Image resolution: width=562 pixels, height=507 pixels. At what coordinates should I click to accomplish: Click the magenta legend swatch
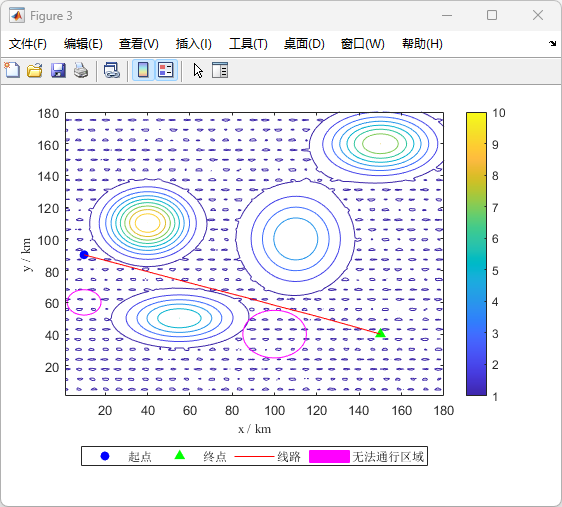click(329, 456)
